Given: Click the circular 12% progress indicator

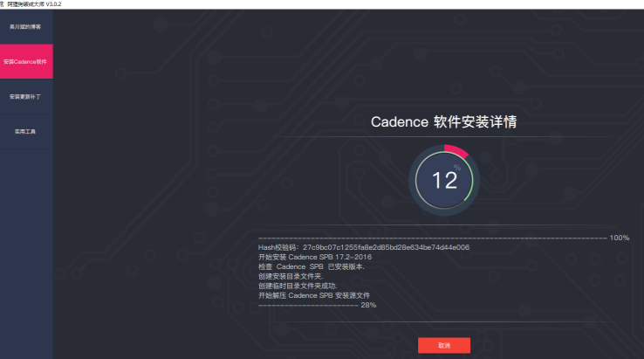Looking at the screenshot, I should (x=444, y=180).
